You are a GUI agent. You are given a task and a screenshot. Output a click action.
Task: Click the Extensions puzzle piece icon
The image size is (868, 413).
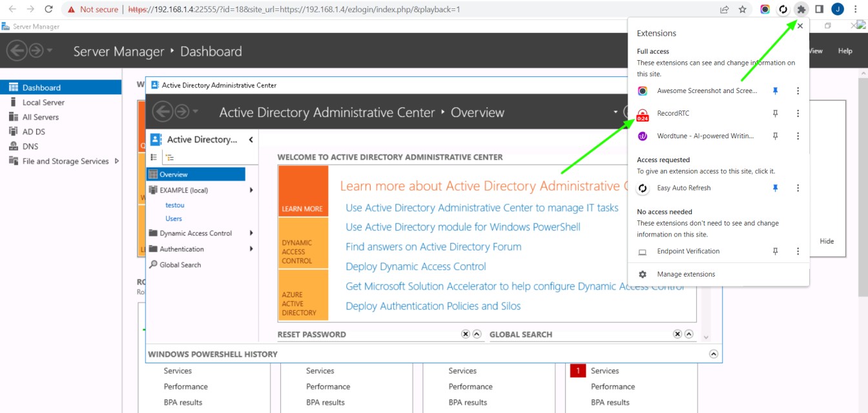(801, 9)
